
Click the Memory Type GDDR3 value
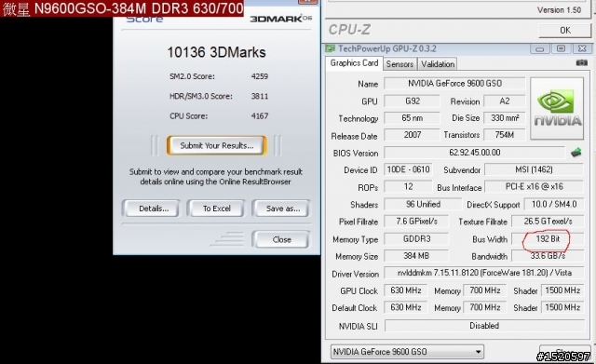point(416,238)
